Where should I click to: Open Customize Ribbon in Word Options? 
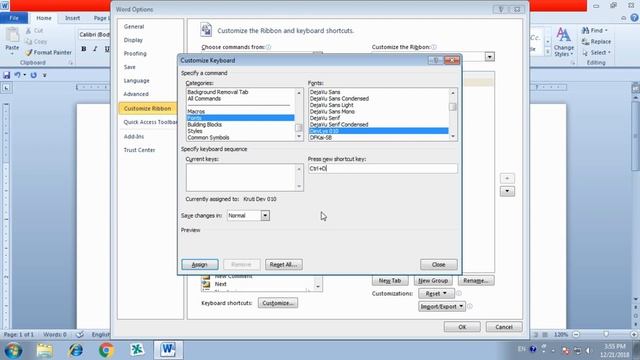coord(148,108)
